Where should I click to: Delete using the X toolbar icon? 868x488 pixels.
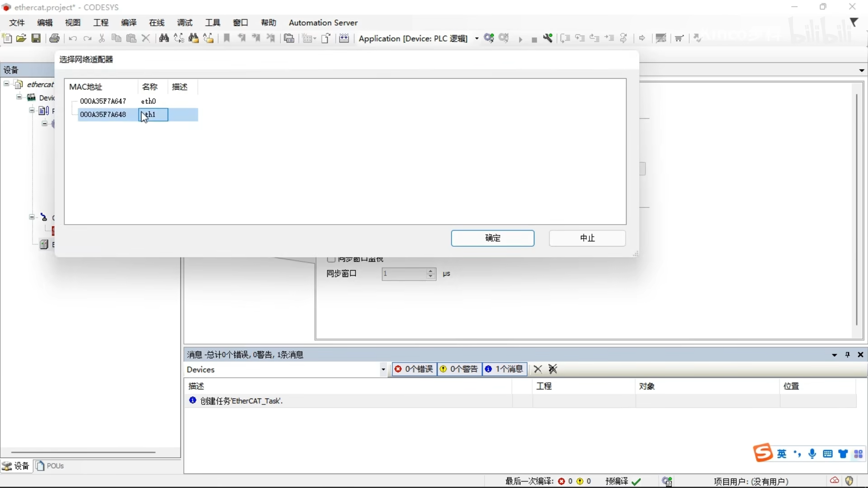tap(146, 38)
